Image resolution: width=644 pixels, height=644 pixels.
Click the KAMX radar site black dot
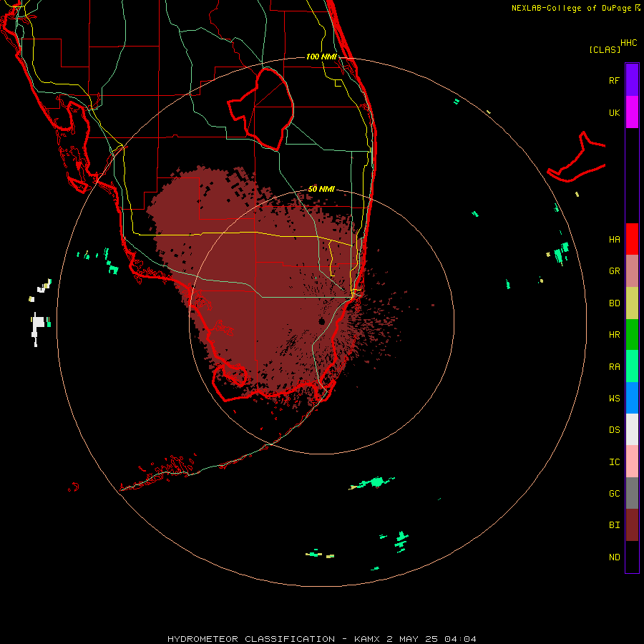[x=322, y=321]
